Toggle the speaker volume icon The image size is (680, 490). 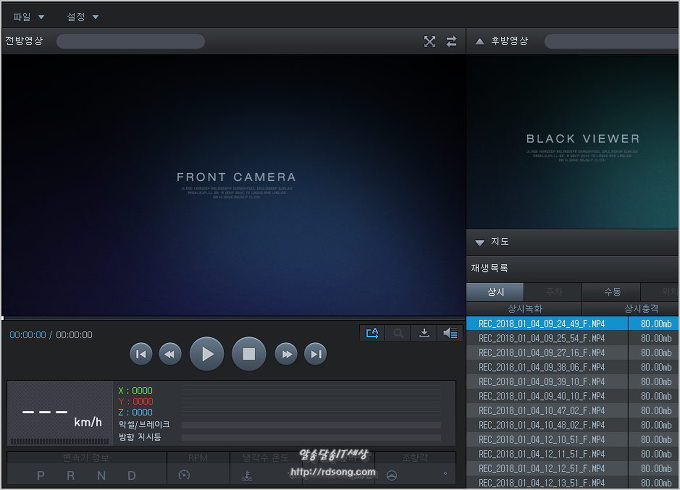pos(449,333)
